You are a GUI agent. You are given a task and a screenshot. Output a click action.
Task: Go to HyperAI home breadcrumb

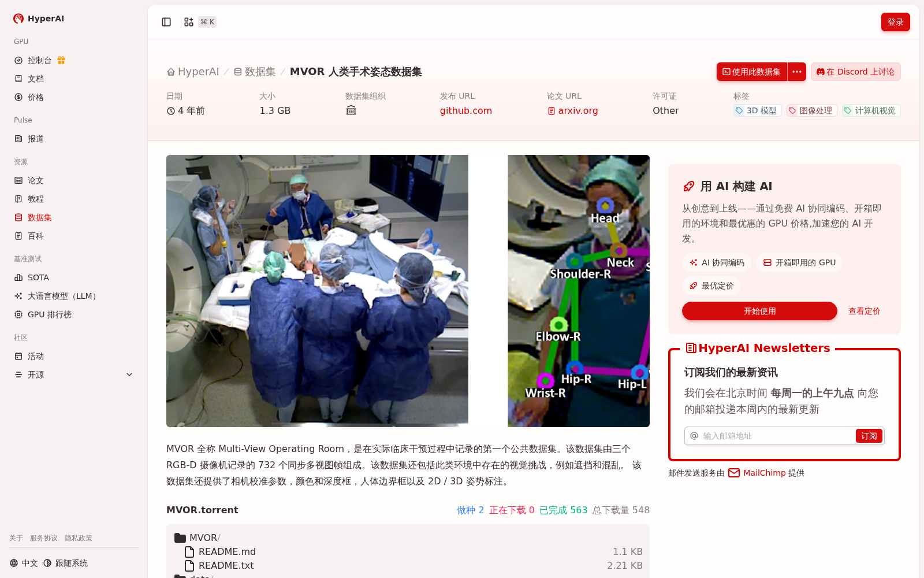(x=193, y=72)
